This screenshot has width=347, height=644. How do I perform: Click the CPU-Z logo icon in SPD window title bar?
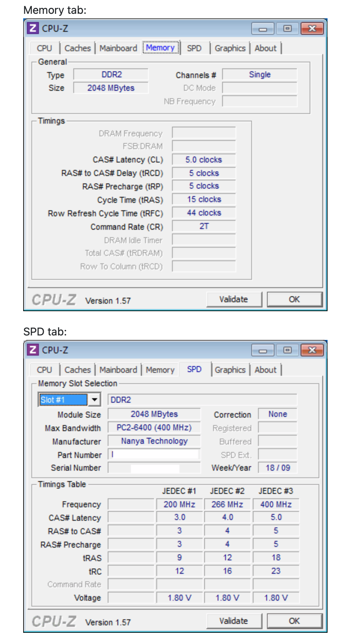(33, 350)
